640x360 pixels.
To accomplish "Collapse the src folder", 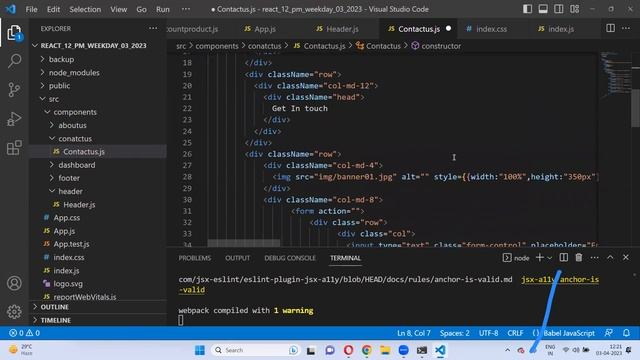I will pos(53,99).
